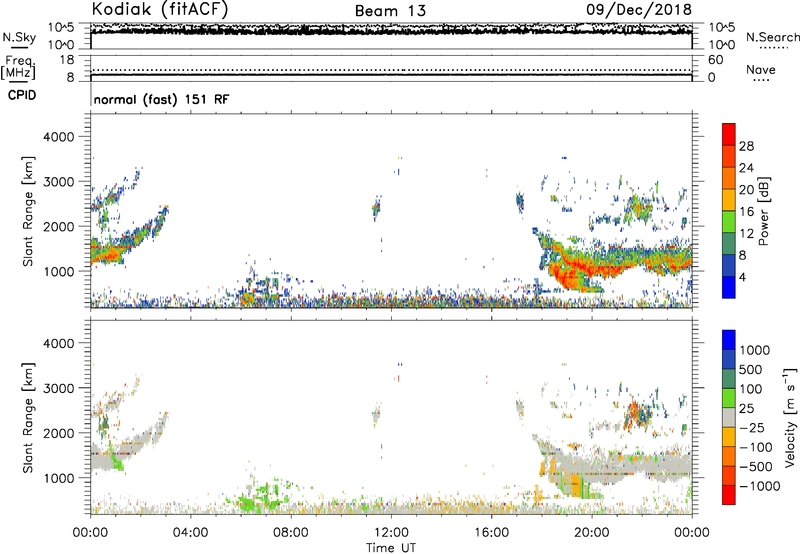
Task: Click the 'N.Sky' legend label
Action: [19, 37]
